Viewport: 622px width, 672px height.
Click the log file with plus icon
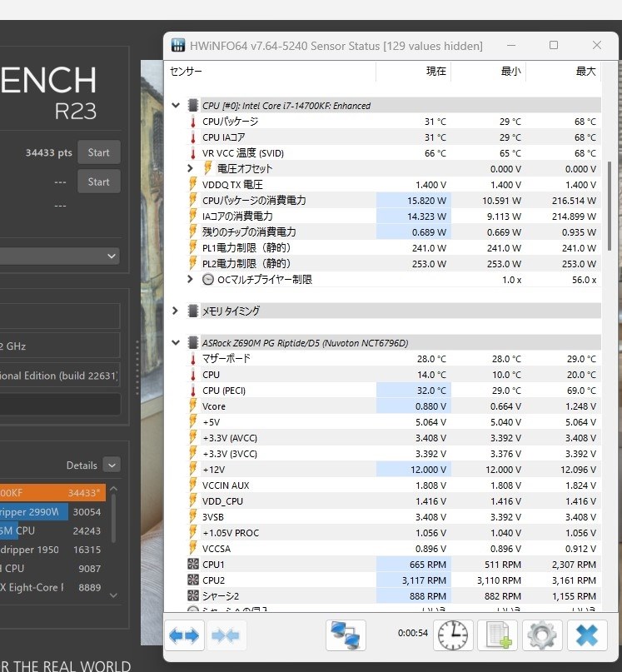tap(497, 635)
